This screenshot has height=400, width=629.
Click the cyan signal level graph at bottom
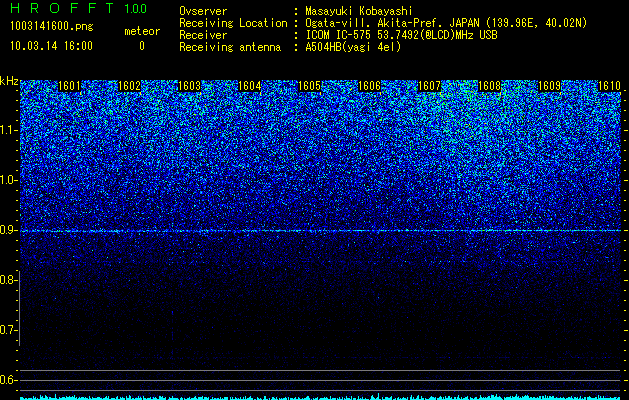[x=321, y=397]
